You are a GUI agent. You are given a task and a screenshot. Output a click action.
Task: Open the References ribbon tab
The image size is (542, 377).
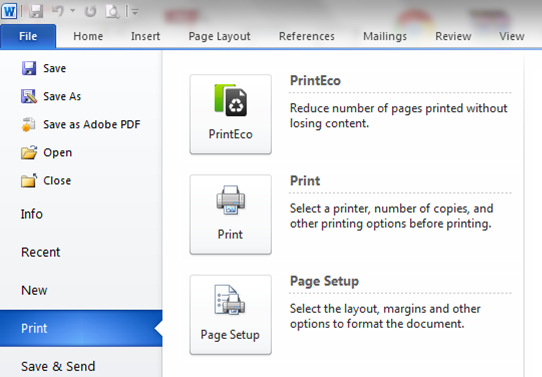click(307, 36)
